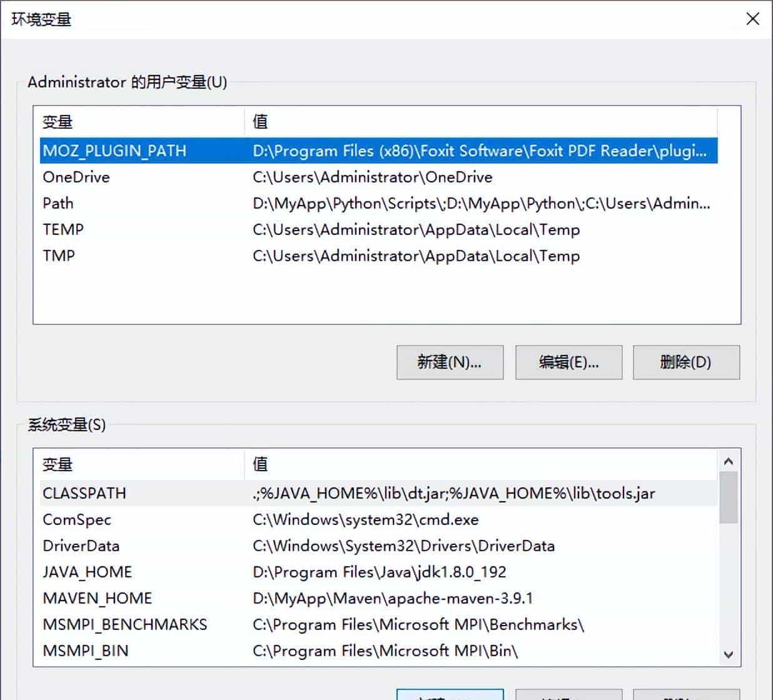Close the environment variables dialog

point(753,19)
